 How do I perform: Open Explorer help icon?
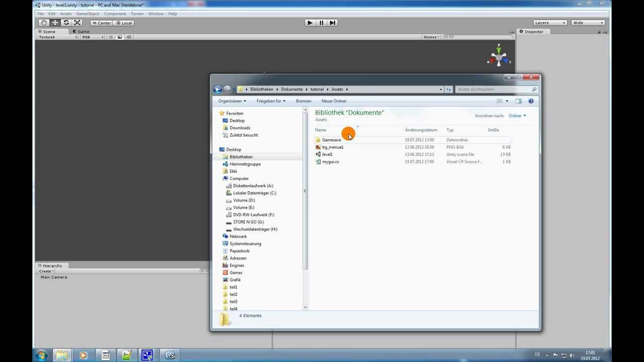coord(531,101)
